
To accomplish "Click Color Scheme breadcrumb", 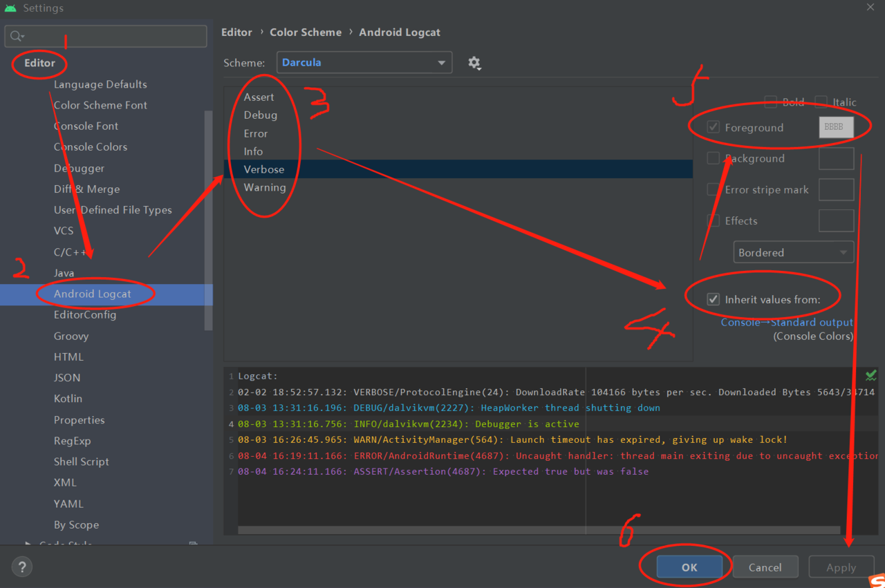I will [306, 32].
